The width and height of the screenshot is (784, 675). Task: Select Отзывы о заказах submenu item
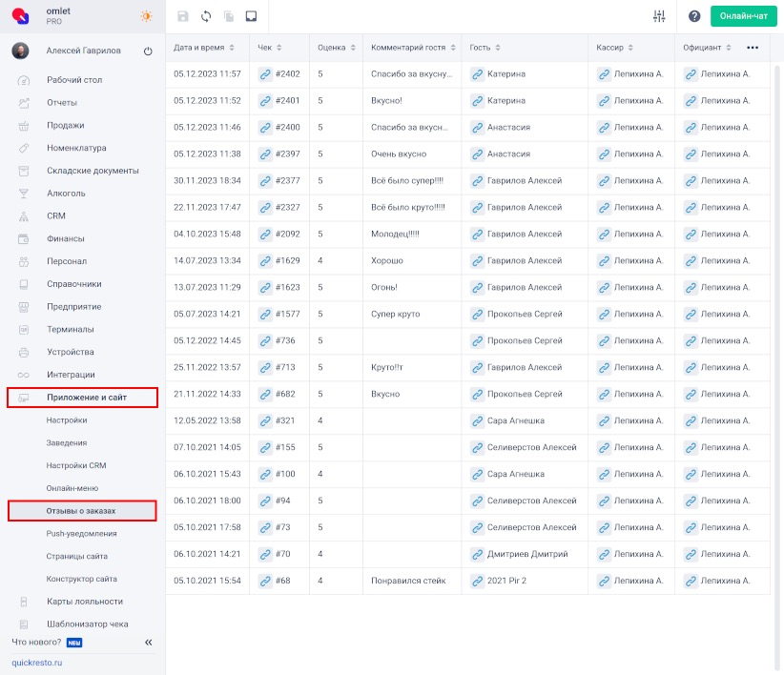[x=82, y=511]
